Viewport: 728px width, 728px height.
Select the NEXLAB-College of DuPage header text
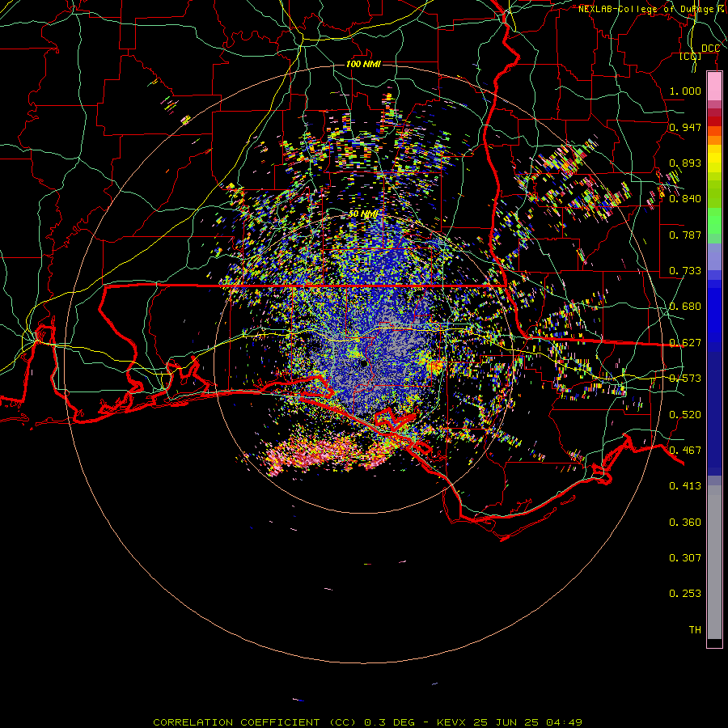click(x=652, y=9)
